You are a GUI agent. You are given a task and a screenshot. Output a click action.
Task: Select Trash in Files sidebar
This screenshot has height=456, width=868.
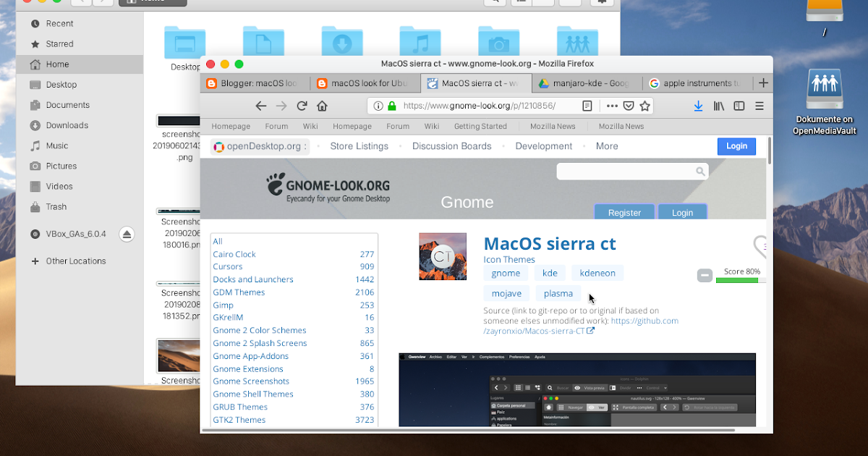coord(80,207)
